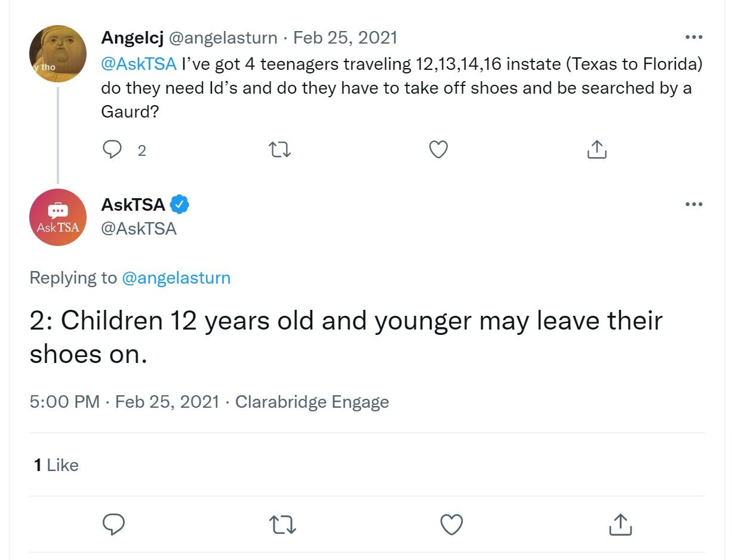Open the AskTSA display name
The height and width of the screenshot is (560, 732).
point(133,205)
